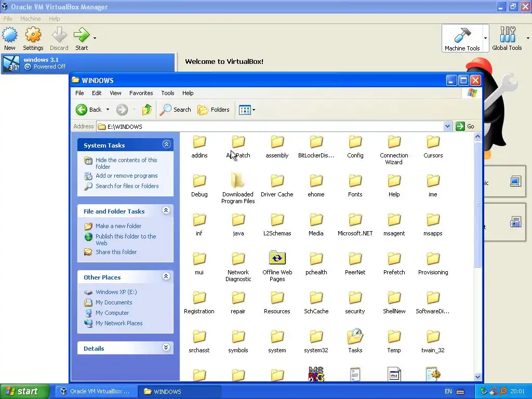
Task: Open My Network Places link
Action: click(119, 323)
